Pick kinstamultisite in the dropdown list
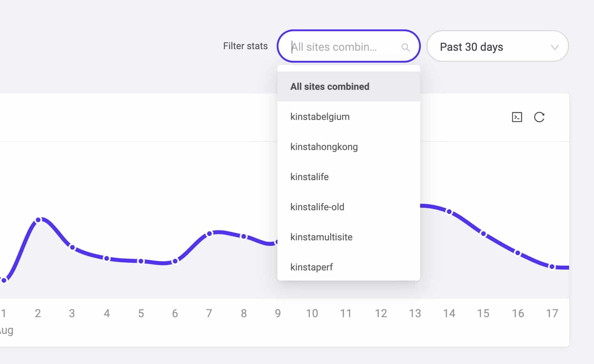The height and width of the screenshot is (364, 594). click(348, 237)
